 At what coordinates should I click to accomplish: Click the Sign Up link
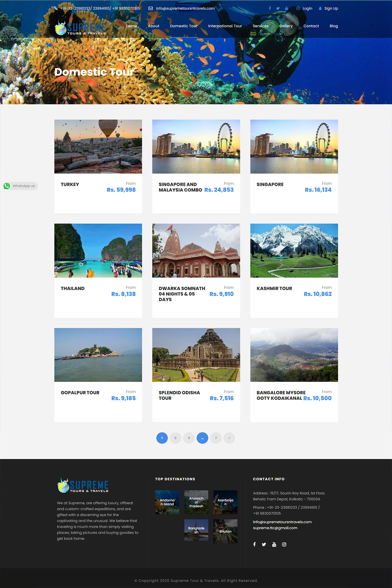click(331, 8)
